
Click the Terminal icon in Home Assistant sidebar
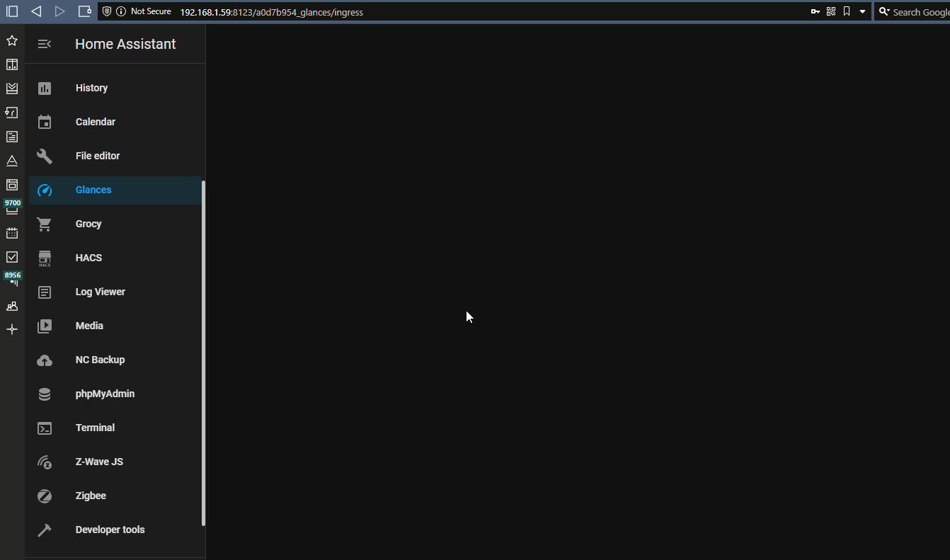pos(44,428)
